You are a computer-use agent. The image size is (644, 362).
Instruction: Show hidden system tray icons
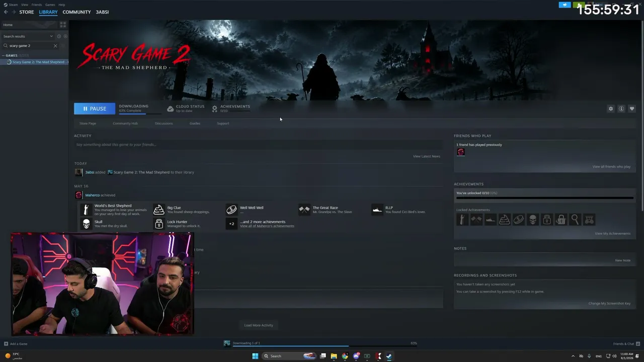coord(573,356)
